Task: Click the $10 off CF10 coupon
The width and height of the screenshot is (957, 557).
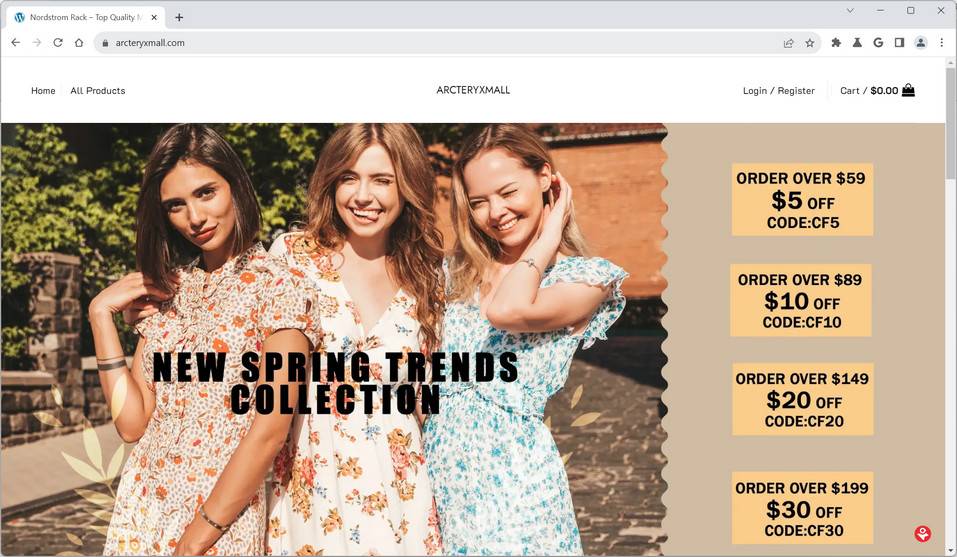Action: coord(801,300)
